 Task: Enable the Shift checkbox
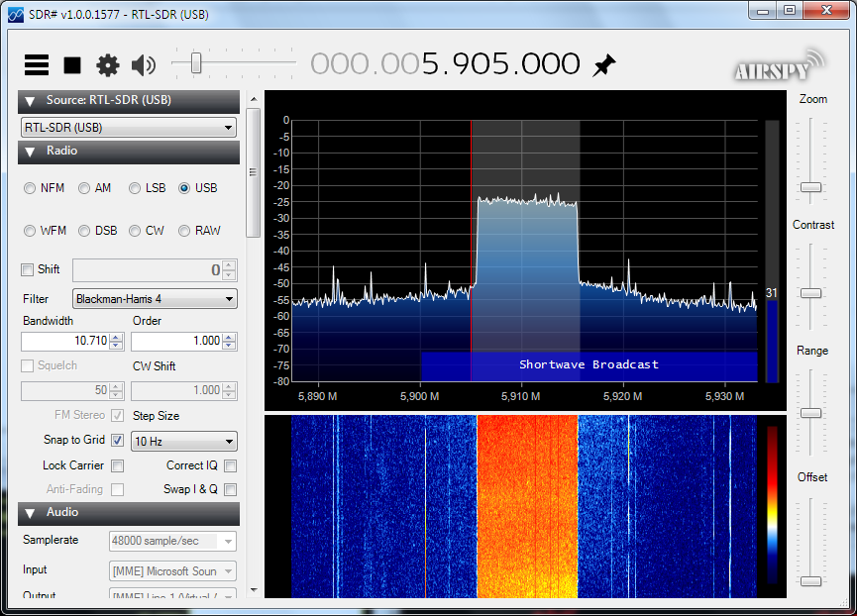point(27,269)
